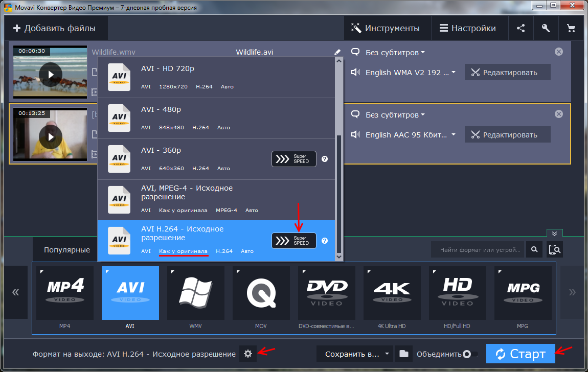Open the activation key icon

[546, 28]
